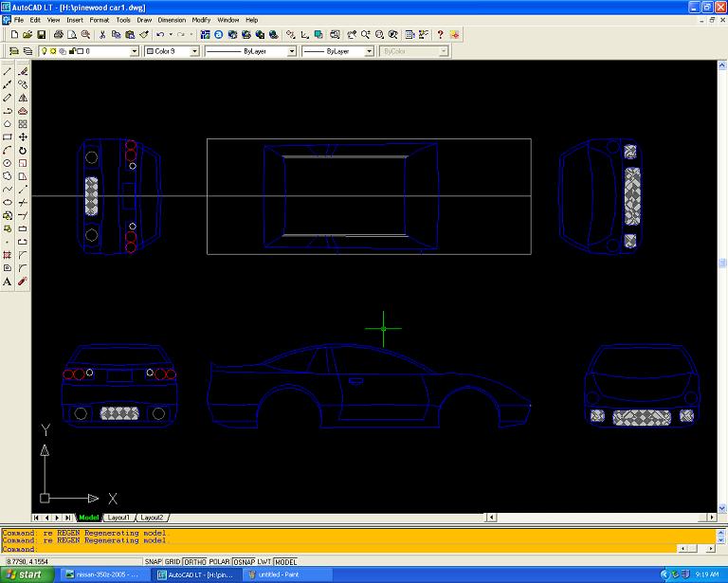Click the AutoCAD LT taskbar button
Viewport: 728px width, 583px height.
point(197,574)
